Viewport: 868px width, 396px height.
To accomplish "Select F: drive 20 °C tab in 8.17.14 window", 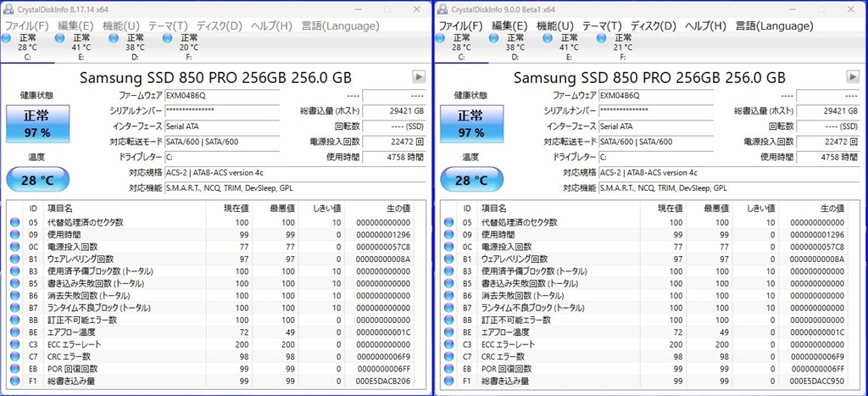I will tap(188, 47).
